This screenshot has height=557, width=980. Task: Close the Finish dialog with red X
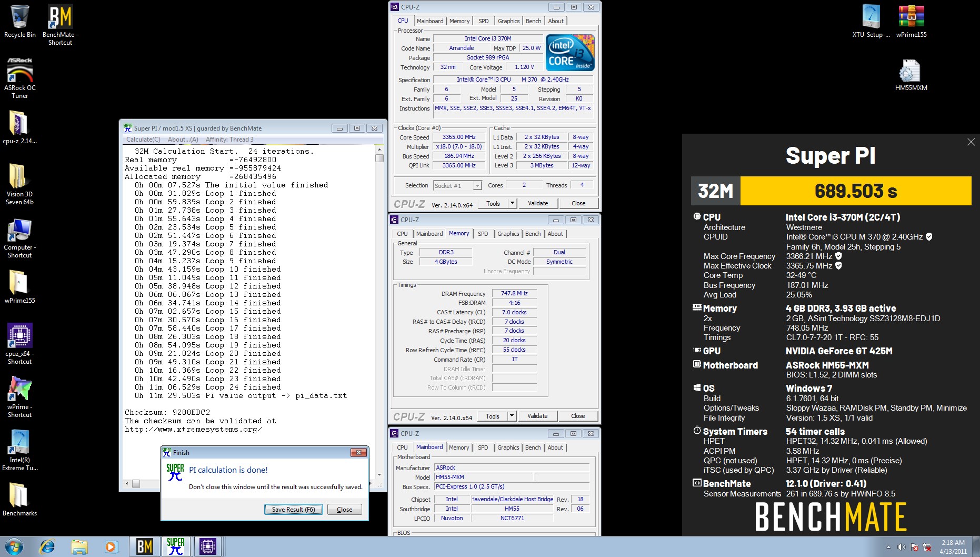pos(358,452)
